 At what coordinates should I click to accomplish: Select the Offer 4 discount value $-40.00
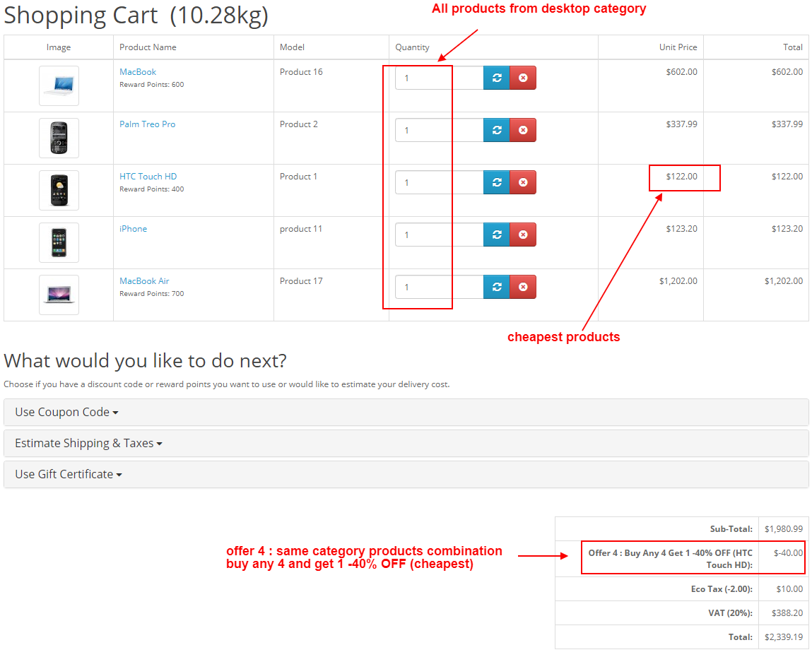[x=788, y=553]
